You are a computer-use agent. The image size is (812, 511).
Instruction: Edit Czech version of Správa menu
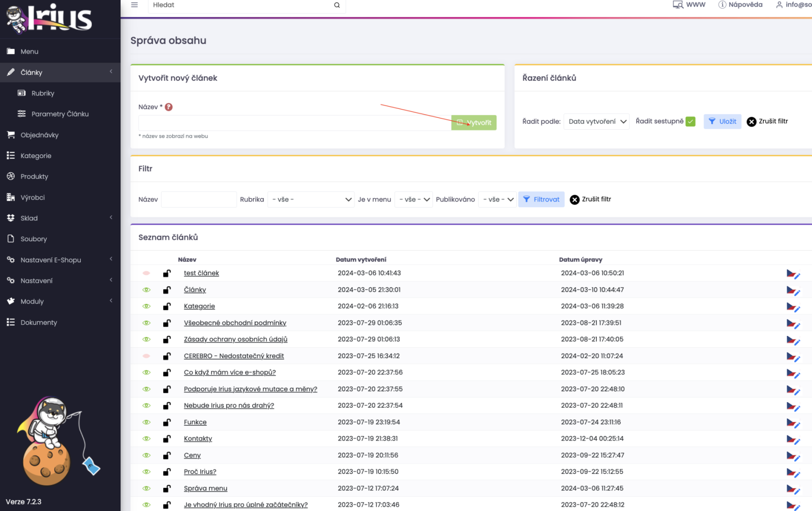point(793,489)
